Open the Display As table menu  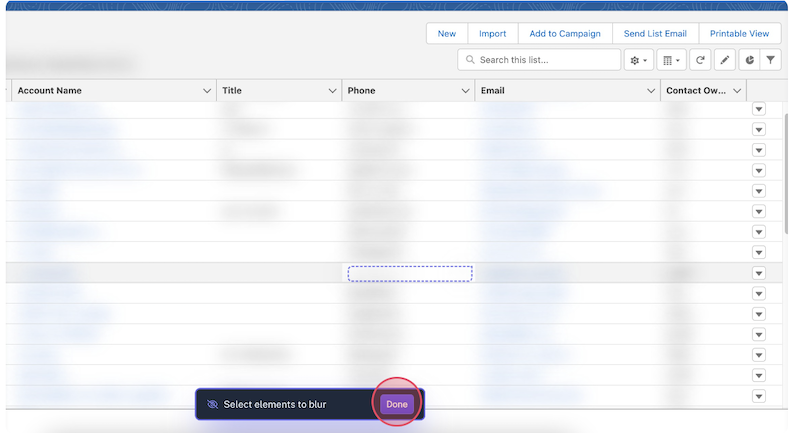point(671,60)
